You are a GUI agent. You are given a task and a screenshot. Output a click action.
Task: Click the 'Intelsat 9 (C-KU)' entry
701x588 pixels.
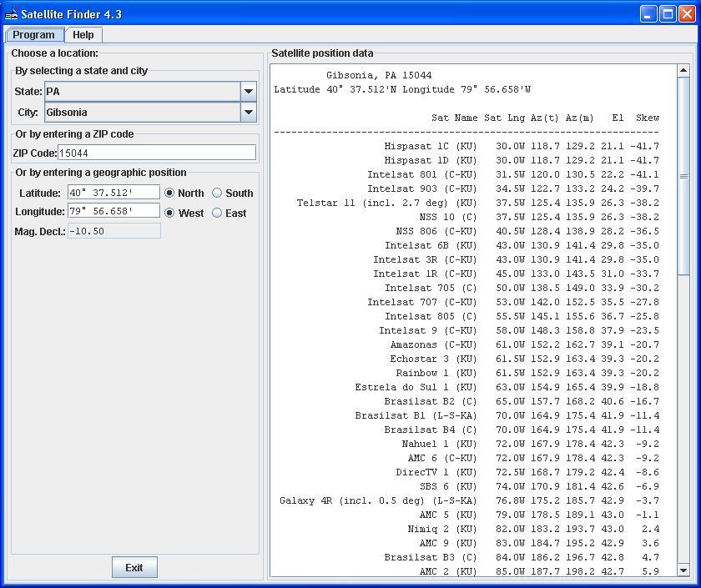428,330
